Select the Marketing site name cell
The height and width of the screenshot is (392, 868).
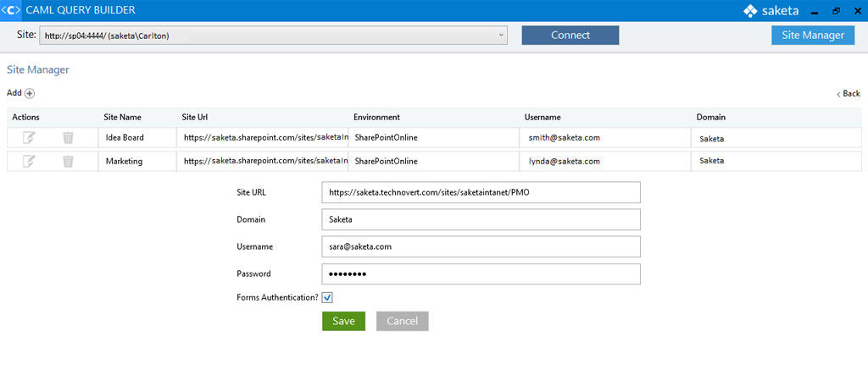(137, 161)
